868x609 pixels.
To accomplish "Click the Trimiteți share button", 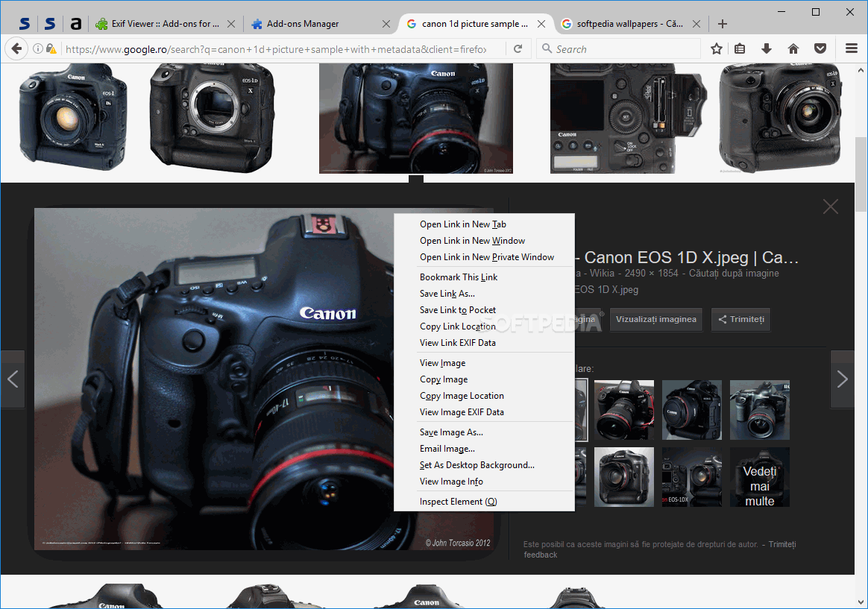I will 740,319.
